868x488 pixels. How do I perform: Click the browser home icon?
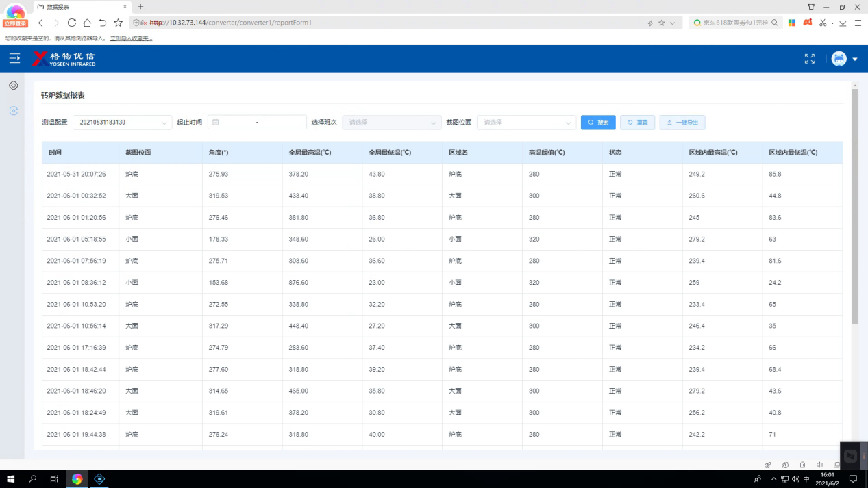tap(87, 23)
